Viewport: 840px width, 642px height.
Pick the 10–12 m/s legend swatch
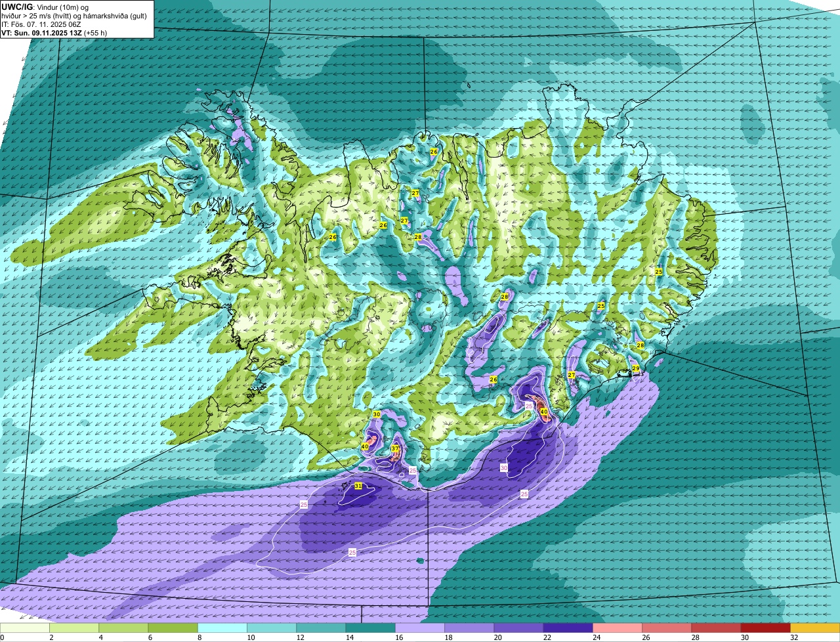(x=272, y=628)
